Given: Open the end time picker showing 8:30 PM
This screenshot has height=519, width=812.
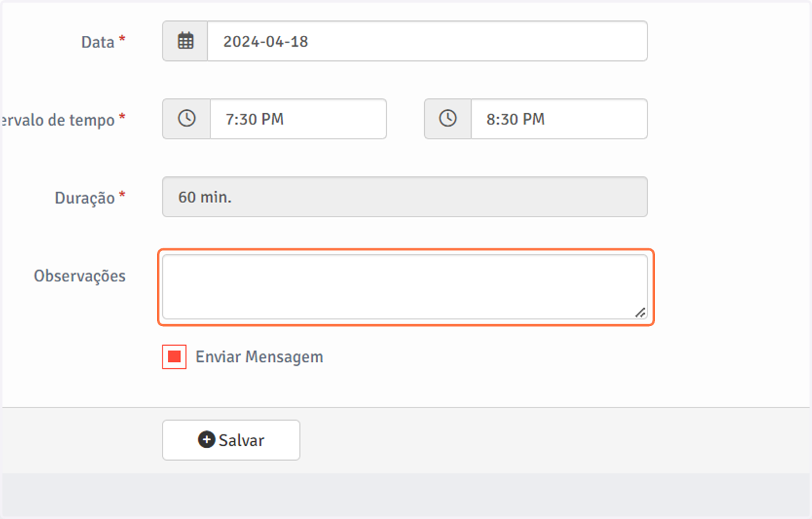Looking at the screenshot, I should click(559, 119).
